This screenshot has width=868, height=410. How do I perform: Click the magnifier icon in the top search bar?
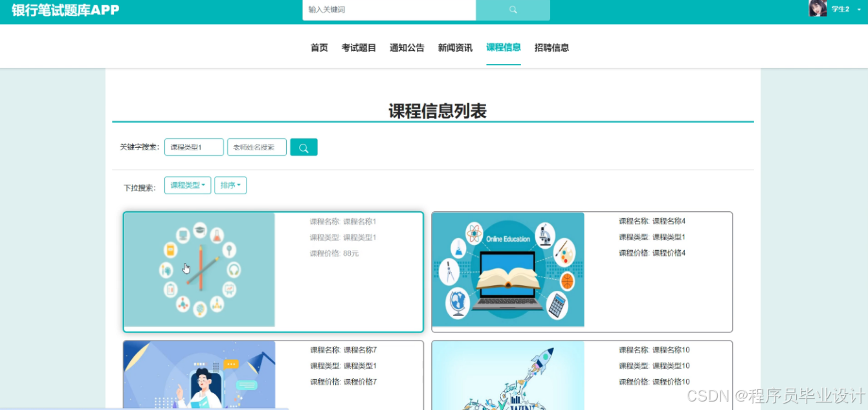(513, 10)
